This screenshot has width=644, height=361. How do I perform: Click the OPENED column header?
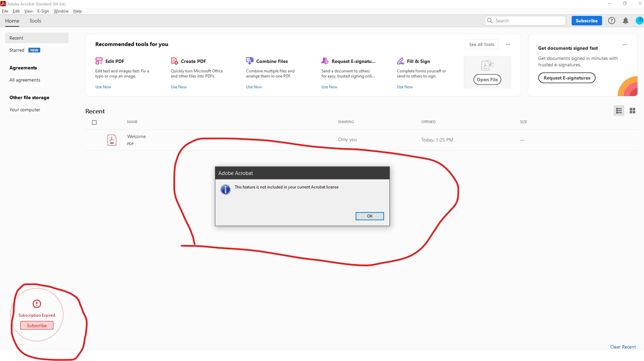click(x=428, y=122)
